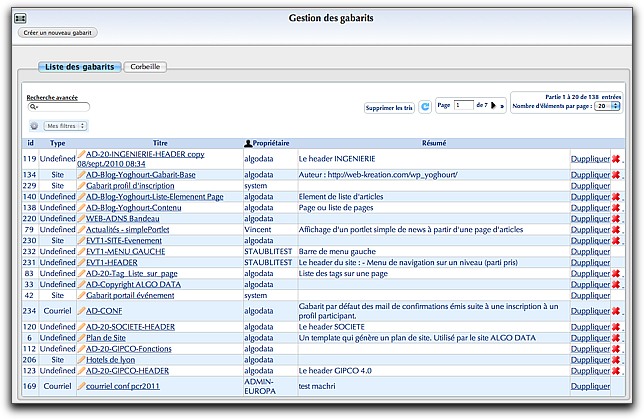Click summary 'Le header GIPCO 4.0'
Image resolution: width=644 pixels, height=419 pixels.
tap(335, 371)
